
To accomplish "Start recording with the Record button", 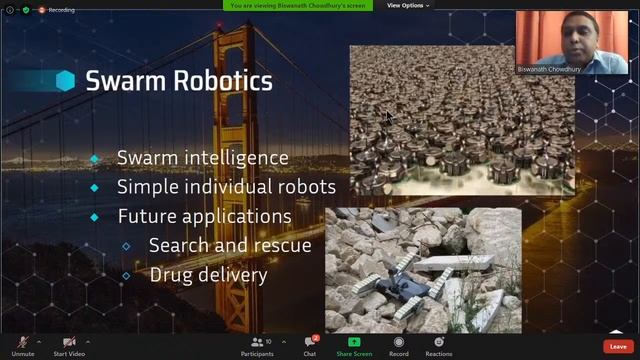I will tap(399, 346).
